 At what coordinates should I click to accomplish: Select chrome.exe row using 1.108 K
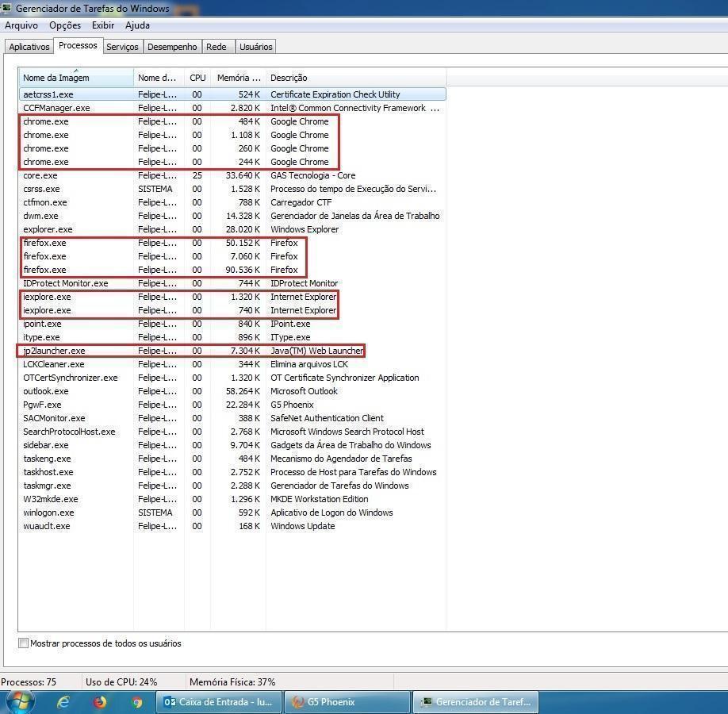tap(232, 135)
